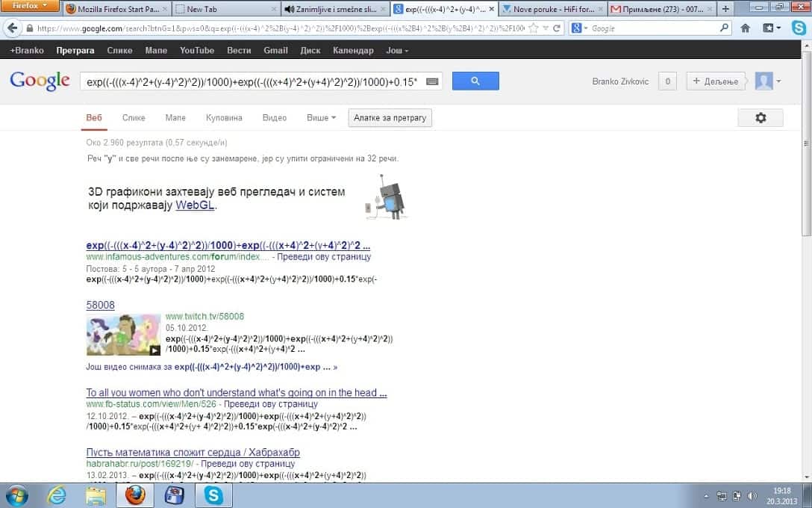The height and width of the screenshot is (508, 812).
Task: Reload page with the refresh icon
Action: [557, 28]
